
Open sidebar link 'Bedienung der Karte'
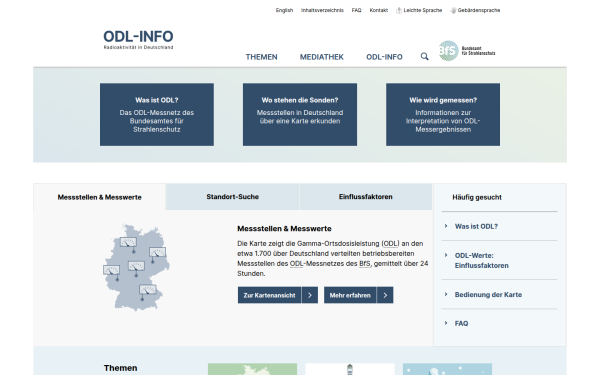point(488,294)
